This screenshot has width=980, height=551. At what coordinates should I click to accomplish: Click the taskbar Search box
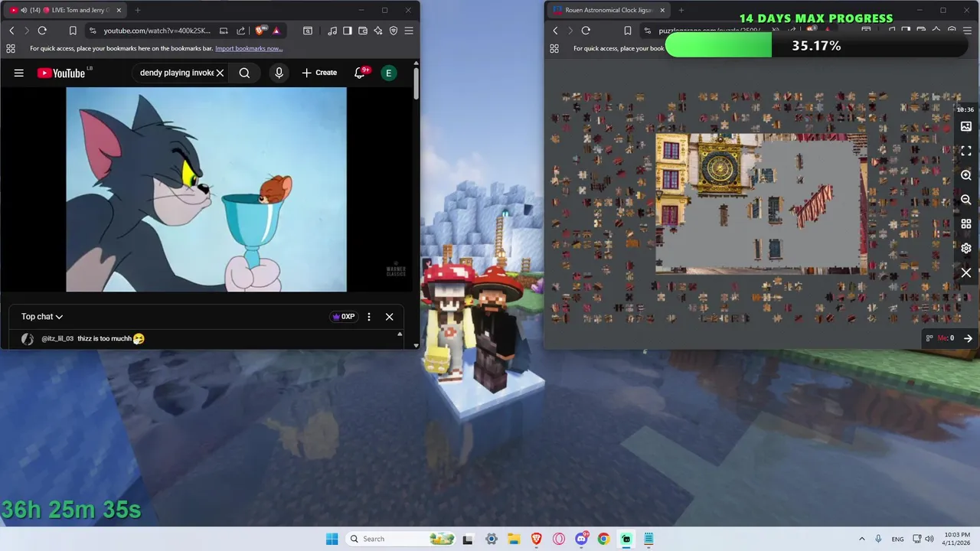click(400, 539)
